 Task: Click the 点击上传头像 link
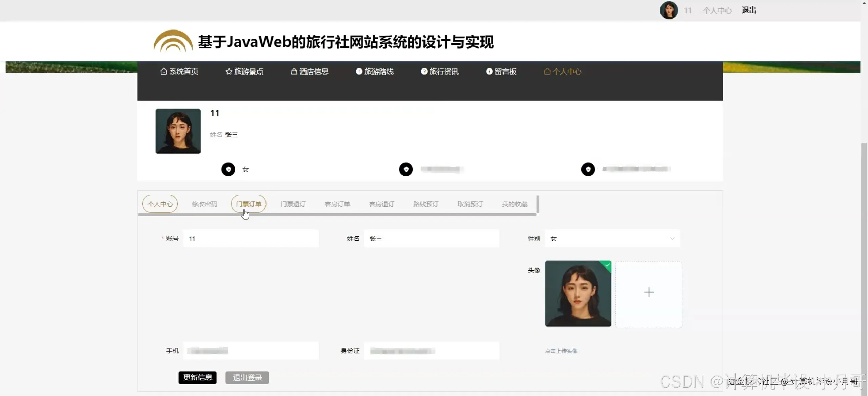coord(561,351)
